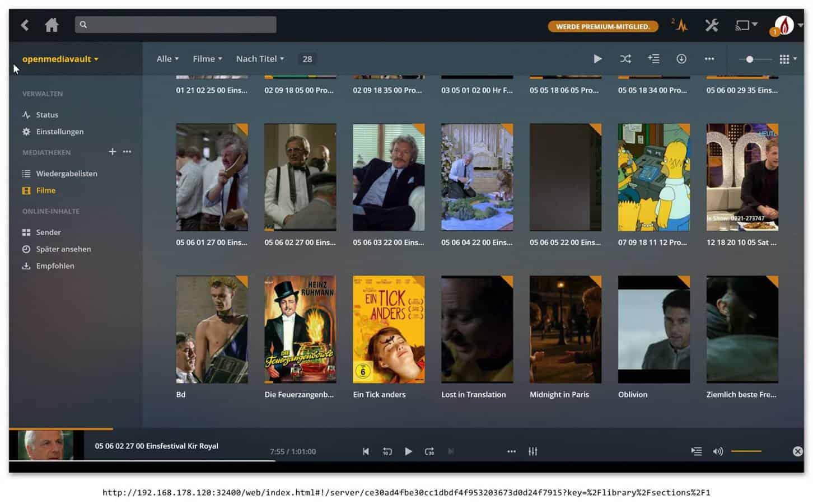Open Später ansehen in sidebar
813x504 pixels.
pos(63,249)
